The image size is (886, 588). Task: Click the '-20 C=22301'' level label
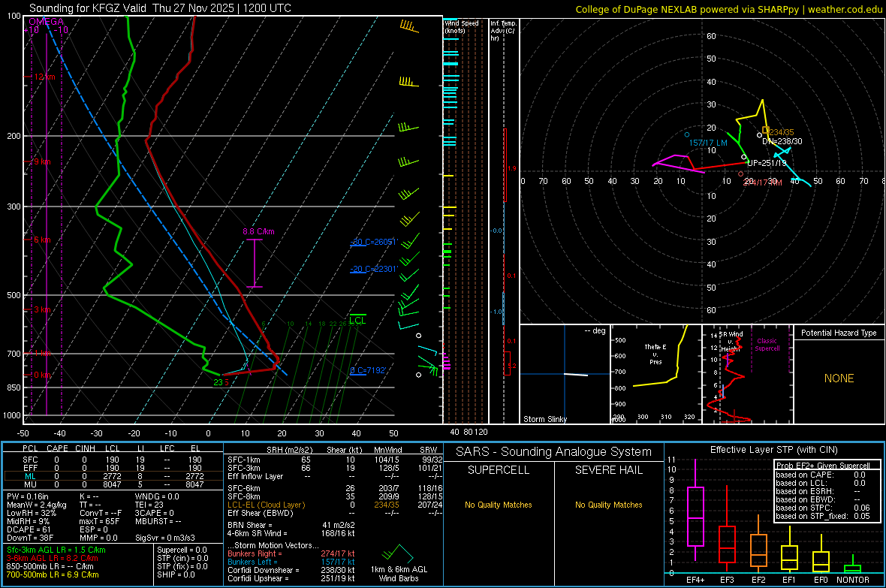tap(374, 269)
